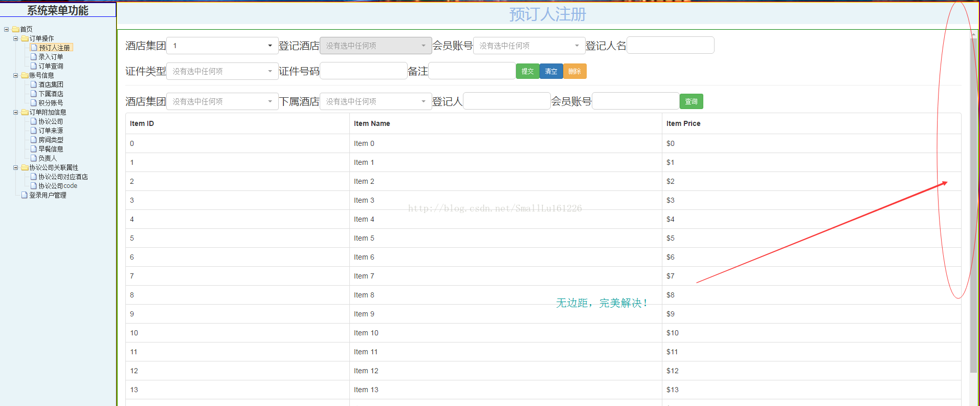Collapse the 首页 root tree node
Screen dimensions: 980x406
(6, 29)
